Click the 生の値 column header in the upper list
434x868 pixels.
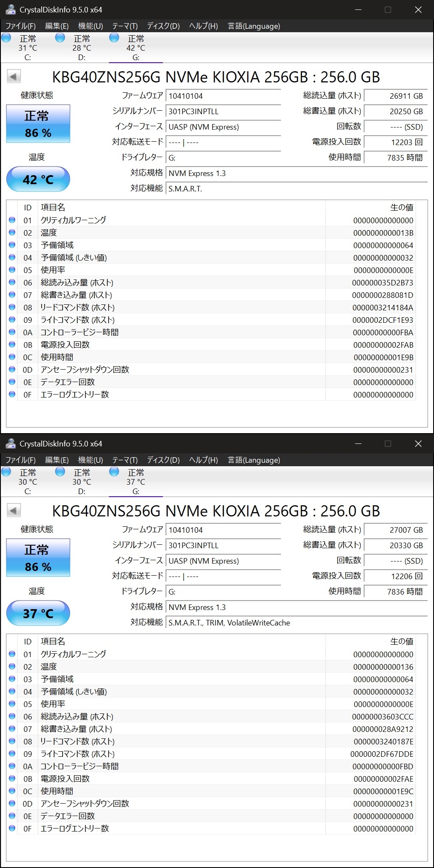click(401, 208)
